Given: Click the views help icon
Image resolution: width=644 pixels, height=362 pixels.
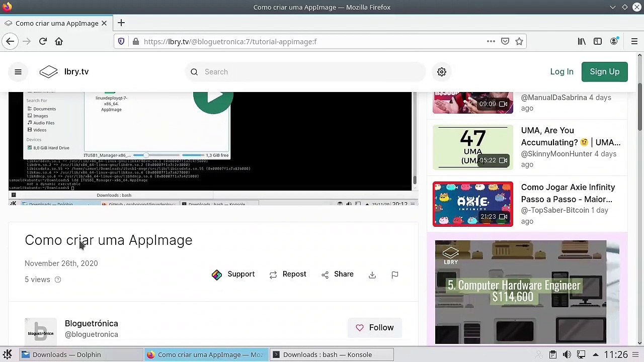Looking at the screenshot, I should pyautogui.click(x=58, y=280).
